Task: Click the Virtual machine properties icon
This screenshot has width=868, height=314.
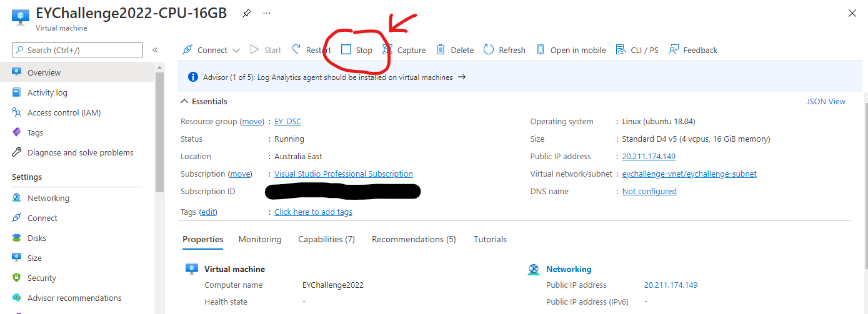Action: coord(192,270)
